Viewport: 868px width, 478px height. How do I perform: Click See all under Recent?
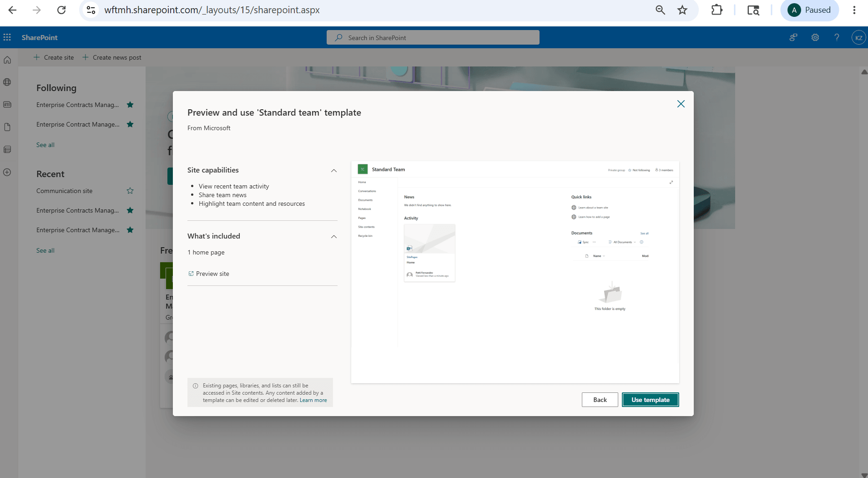pos(45,250)
